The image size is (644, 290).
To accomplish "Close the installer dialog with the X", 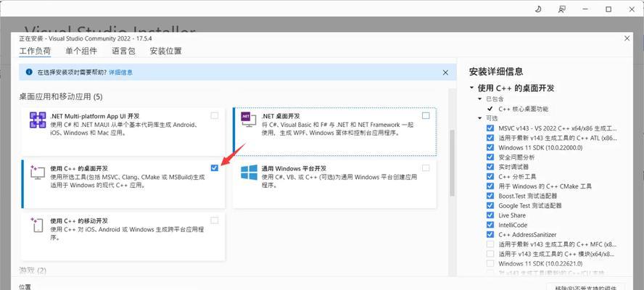I will point(627,38).
